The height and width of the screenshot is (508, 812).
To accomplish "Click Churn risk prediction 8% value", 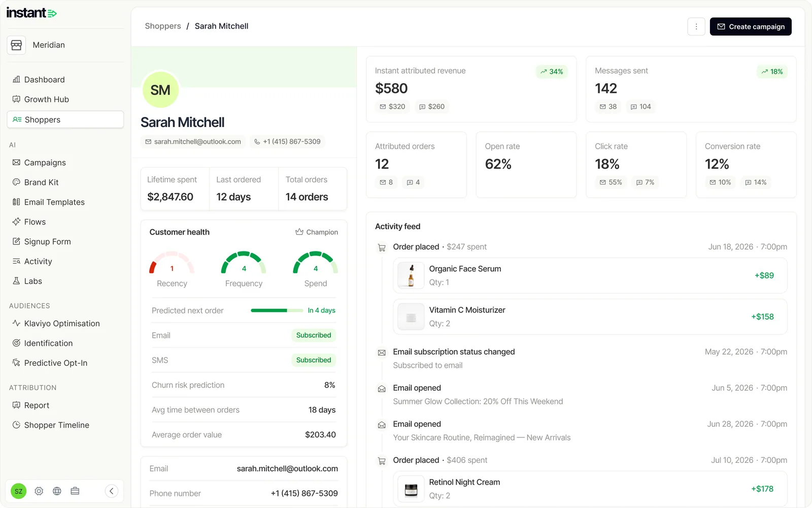I will [330, 385].
